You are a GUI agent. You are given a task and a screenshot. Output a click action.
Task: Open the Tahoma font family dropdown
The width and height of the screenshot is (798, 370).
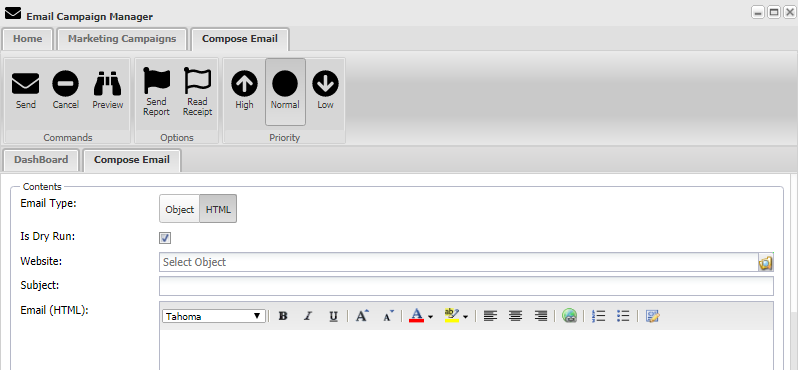click(214, 316)
